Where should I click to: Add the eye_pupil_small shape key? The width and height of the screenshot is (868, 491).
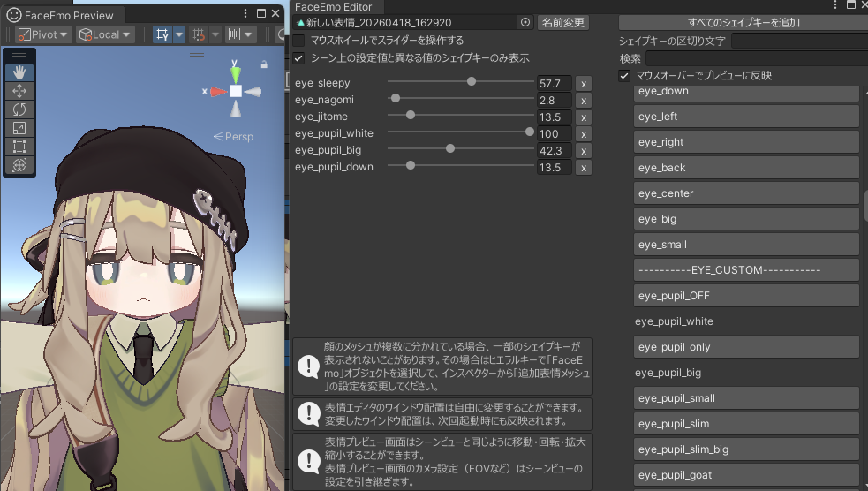746,398
